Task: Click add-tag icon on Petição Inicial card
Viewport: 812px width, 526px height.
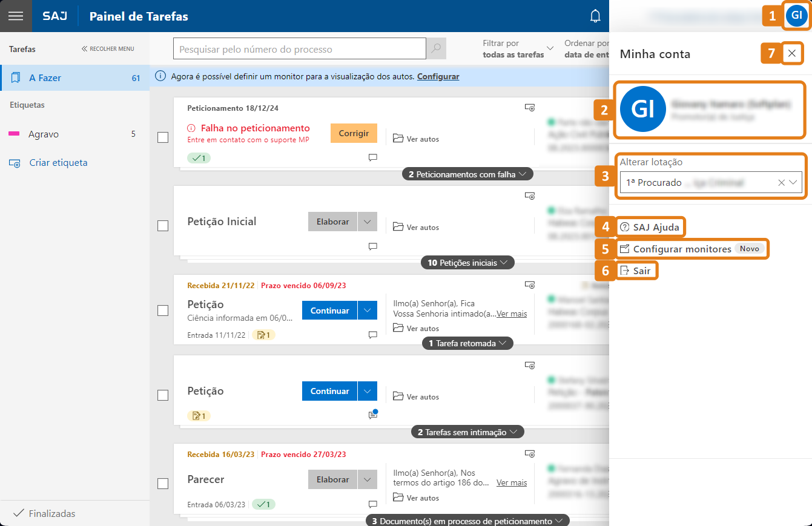Action: click(529, 196)
